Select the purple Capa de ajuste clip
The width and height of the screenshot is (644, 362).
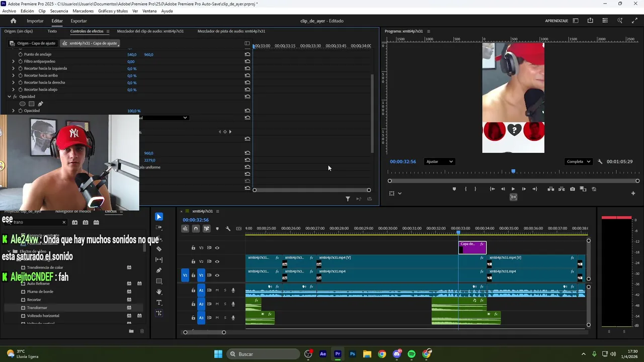[472, 247]
